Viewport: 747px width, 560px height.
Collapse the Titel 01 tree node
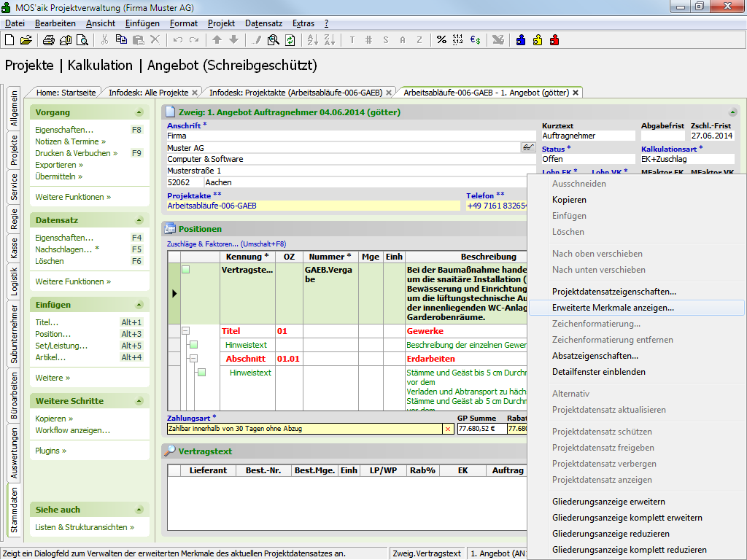(x=185, y=331)
